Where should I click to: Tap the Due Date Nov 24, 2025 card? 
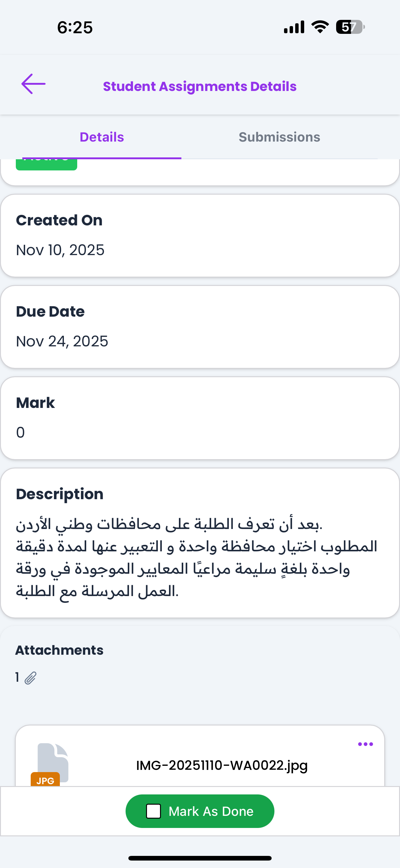[200, 327]
